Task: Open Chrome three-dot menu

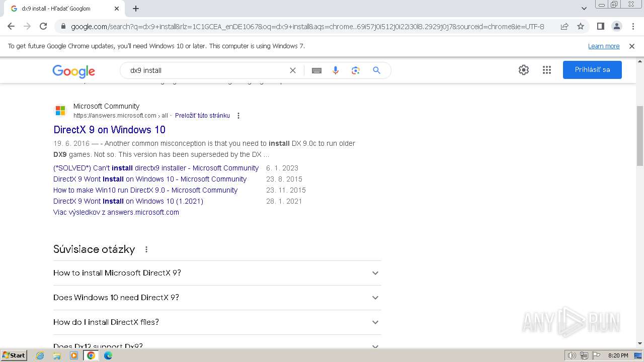Action: (632, 26)
